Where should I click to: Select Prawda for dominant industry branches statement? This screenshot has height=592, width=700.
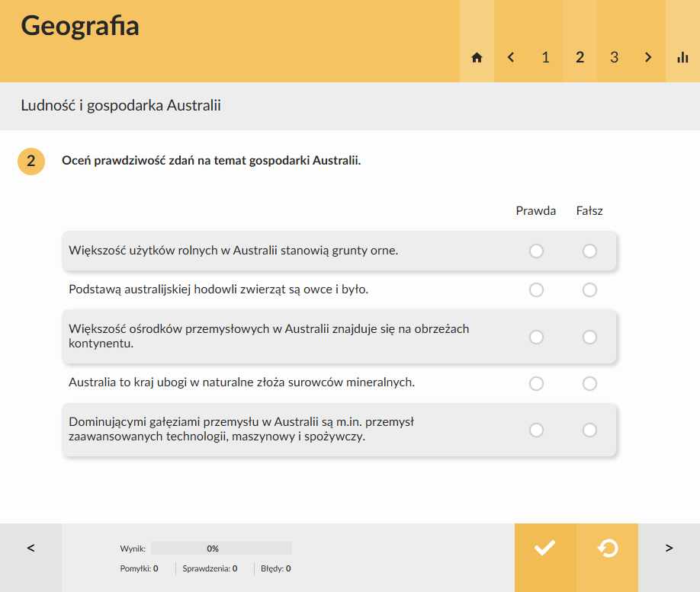point(536,430)
